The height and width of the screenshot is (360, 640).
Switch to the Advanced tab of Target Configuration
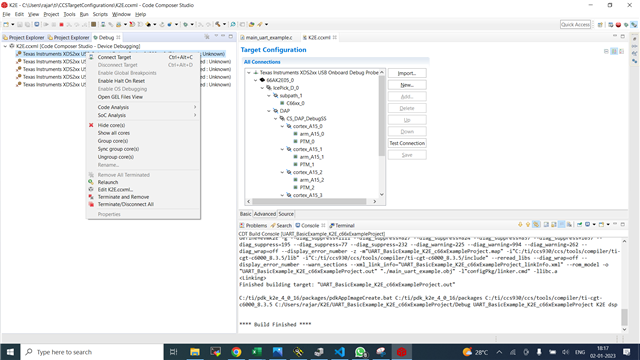264,214
